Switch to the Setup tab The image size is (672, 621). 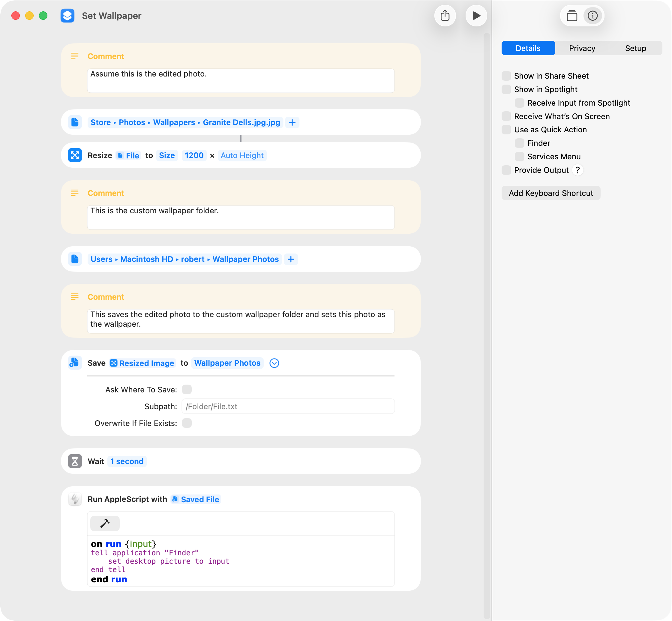635,48
